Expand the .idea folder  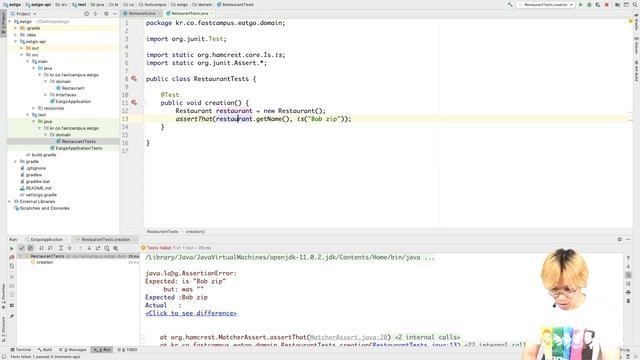(16, 35)
